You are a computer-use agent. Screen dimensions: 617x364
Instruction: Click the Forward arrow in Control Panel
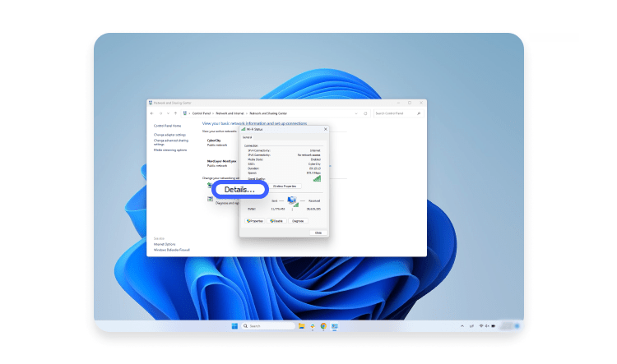160,113
